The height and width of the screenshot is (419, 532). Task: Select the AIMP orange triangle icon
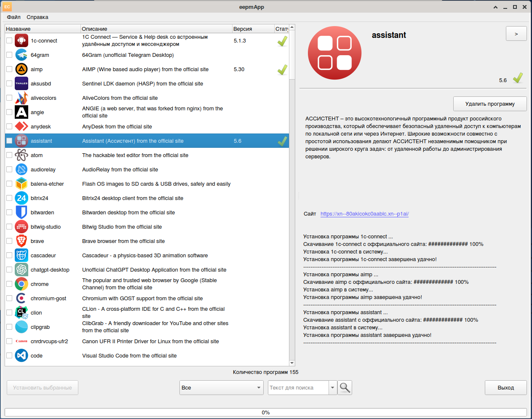pyautogui.click(x=21, y=69)
